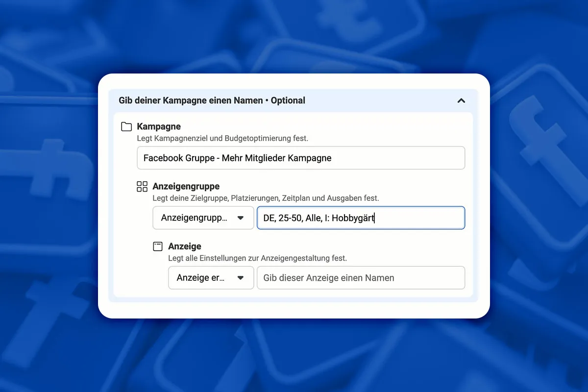Click the 'Anzeige' heading
The image size is (588, 392).
click(185, 246)
